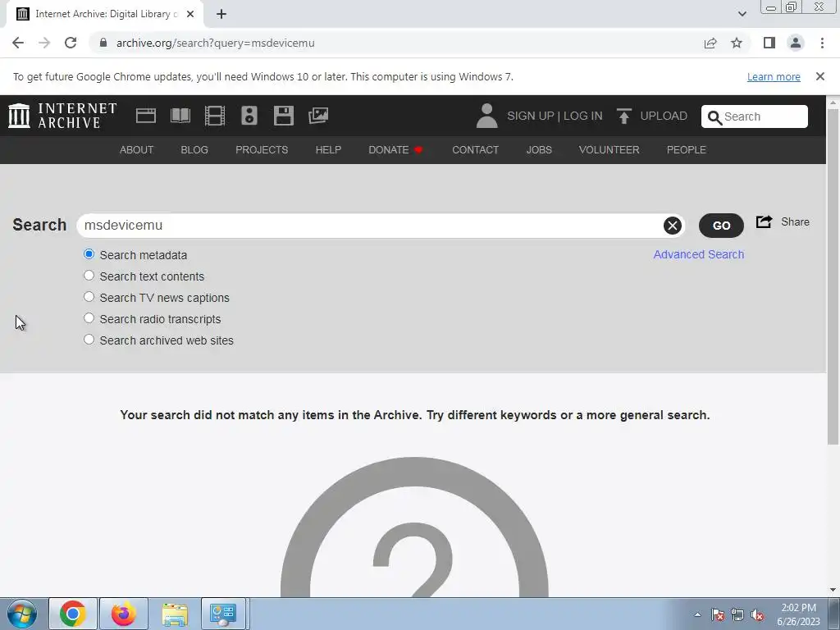
Task: Go back in browser history
Action: 18,43
